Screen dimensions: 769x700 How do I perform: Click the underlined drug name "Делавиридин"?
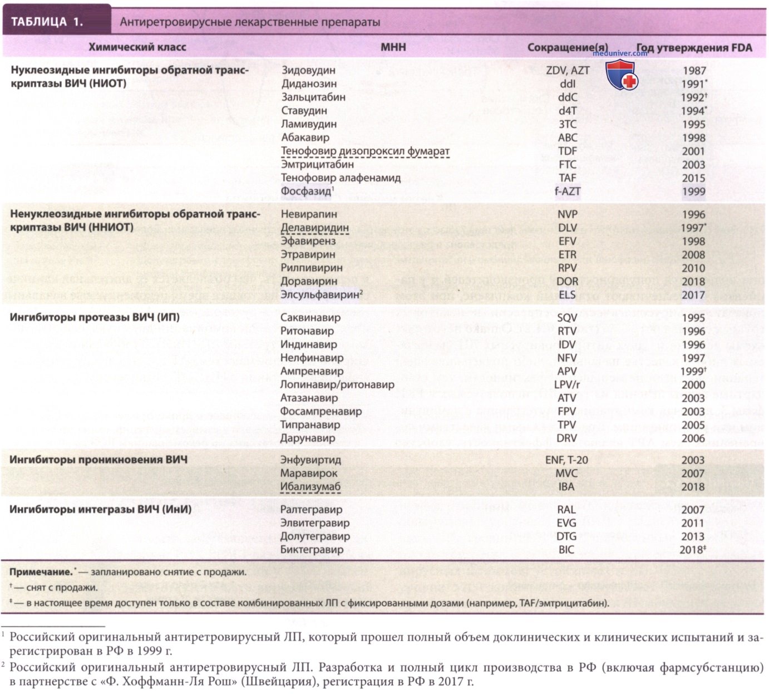315,228
